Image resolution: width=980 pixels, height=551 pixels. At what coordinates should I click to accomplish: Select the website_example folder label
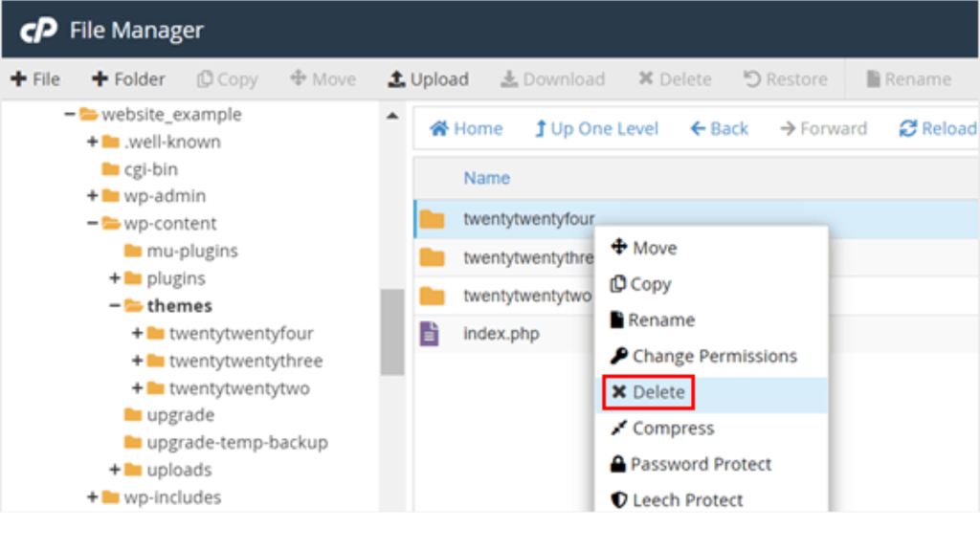tap(171, 115)
